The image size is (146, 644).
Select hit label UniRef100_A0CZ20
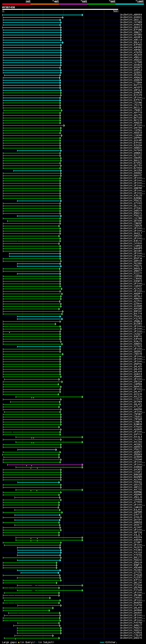coord(131,397)
